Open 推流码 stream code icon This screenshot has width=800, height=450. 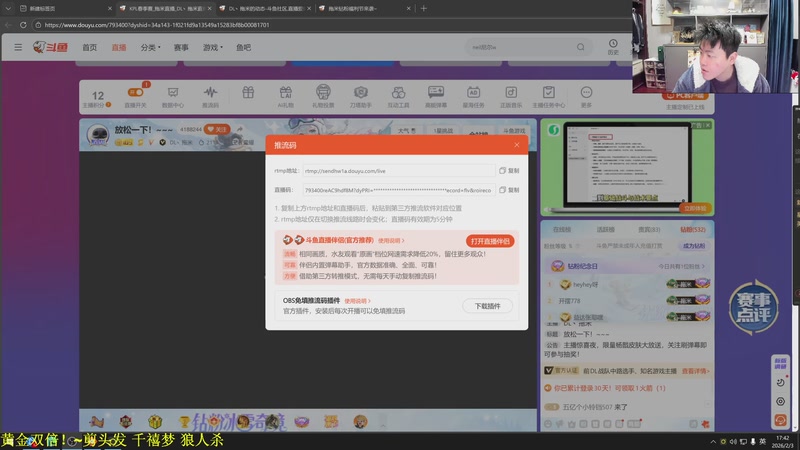pos(210,96)
